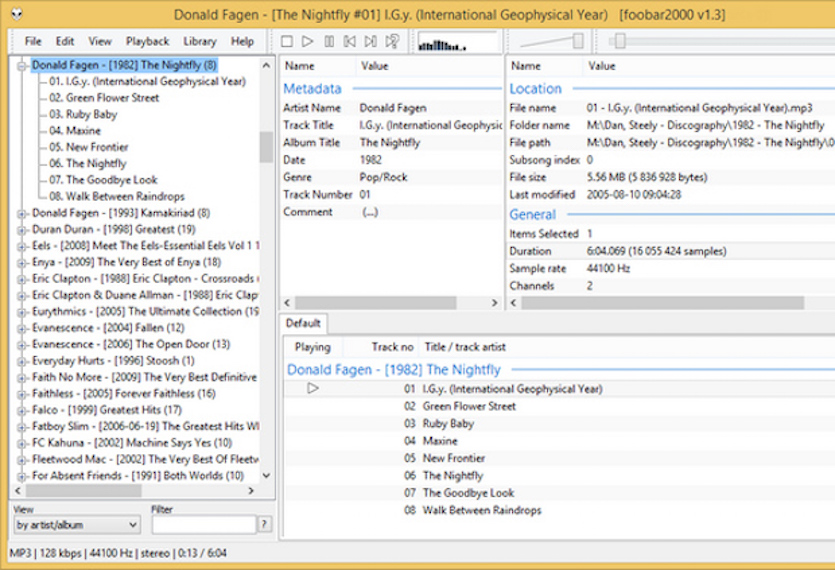Select Everyday Hurts Stoosh album
The width and height of the screenshot is (835, 570).
(113, 360)
